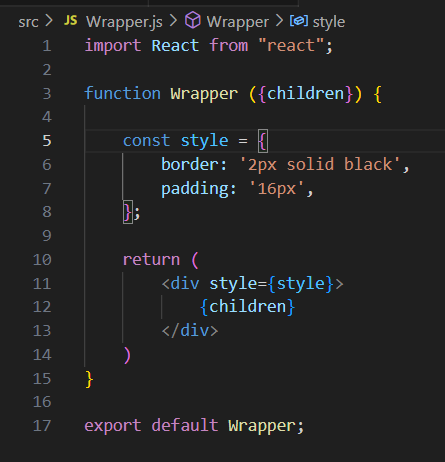Image resolution: width=445 pixels, height=462 pixels.
Task: Click the 'const' keyword on line 5
Action: coord(147,141)
